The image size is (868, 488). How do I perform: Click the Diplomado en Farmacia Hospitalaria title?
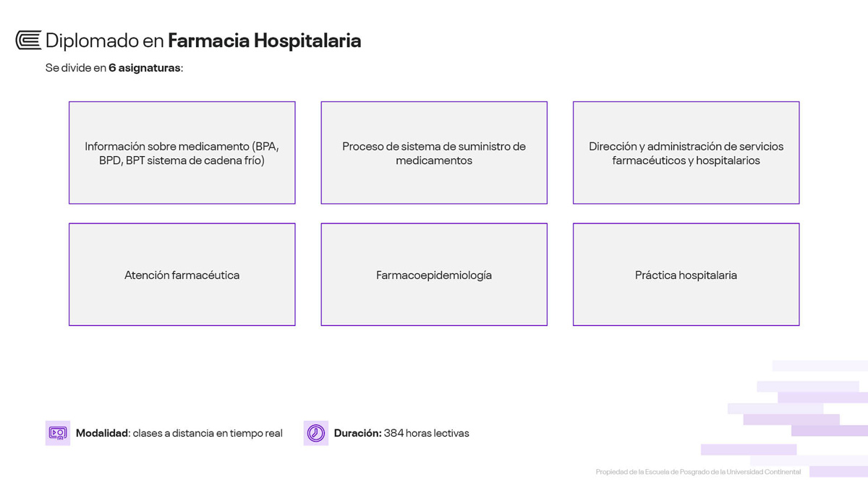[x=203, y=40]
